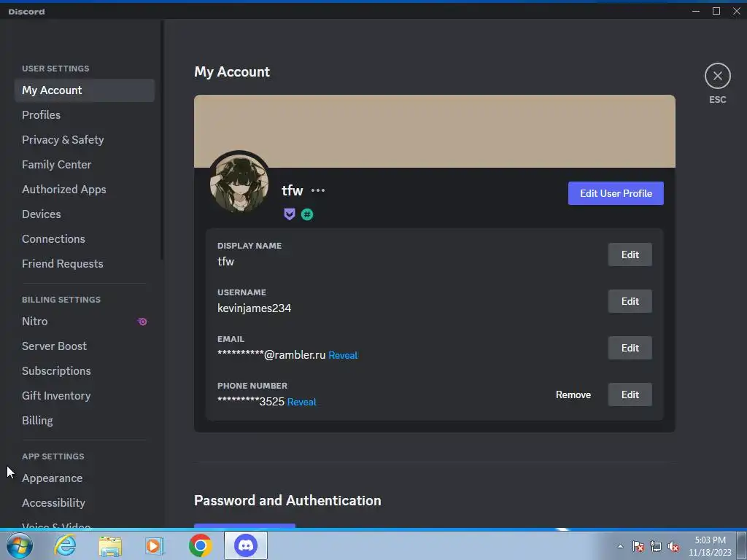This screenshot has width=747, height=560.
Task: Remove the phone number
Action: [x=573, y=394]
